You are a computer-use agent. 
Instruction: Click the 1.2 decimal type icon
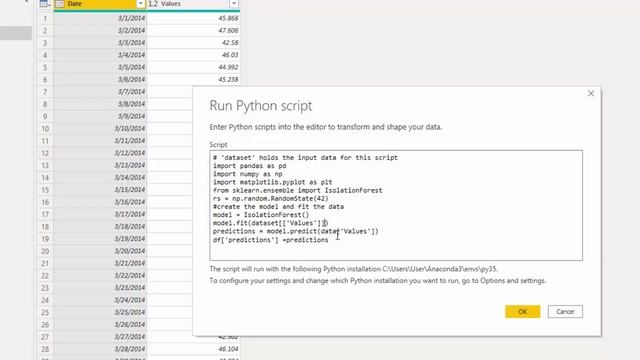point(153,4)
